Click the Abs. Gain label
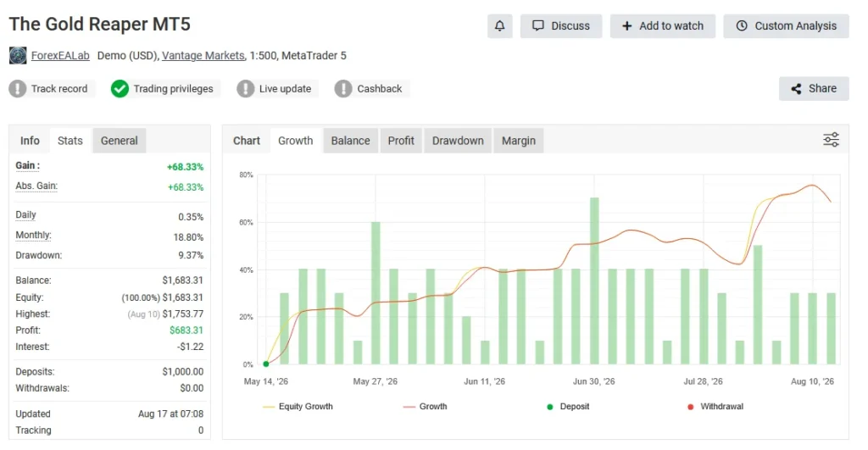 (36, 186)
